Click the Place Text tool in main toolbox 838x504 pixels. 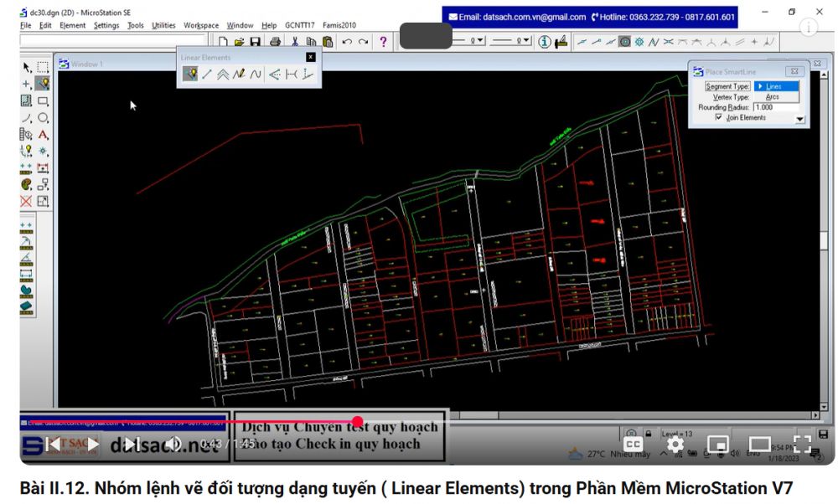pyautogui.click(x=43, y=135)
